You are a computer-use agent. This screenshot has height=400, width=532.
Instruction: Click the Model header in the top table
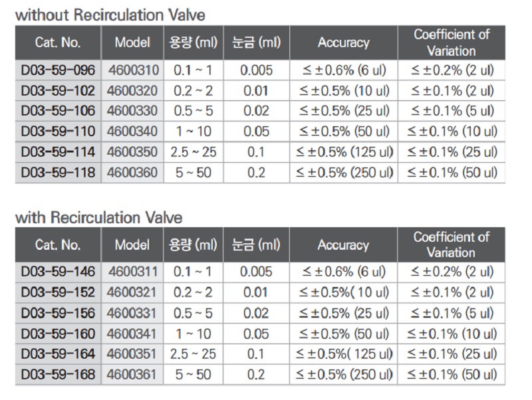pyautogui.click(x=132, y=43)
